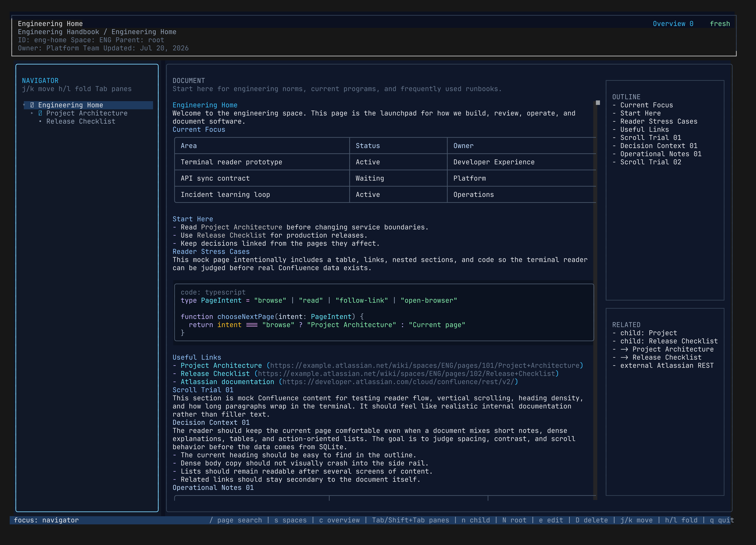Open 'child: Project' in Related panel
756x545 pixels.
tap(649, 333)
